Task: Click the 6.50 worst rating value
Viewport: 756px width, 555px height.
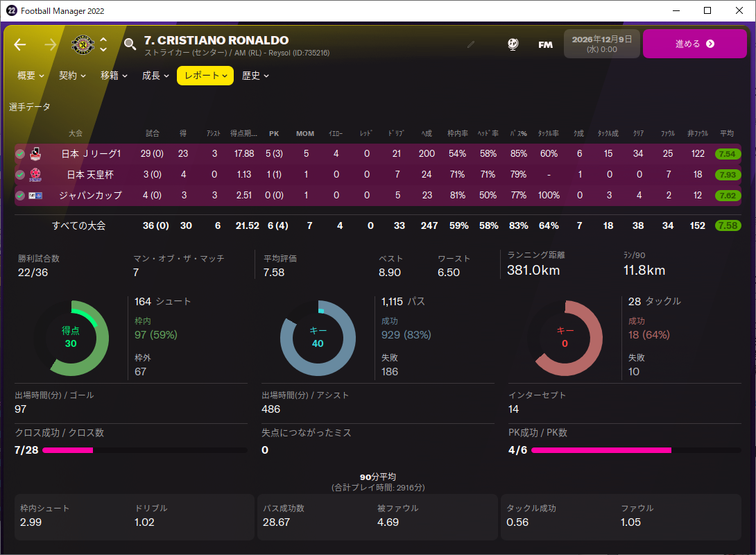Action: click(x=448, y=273)
